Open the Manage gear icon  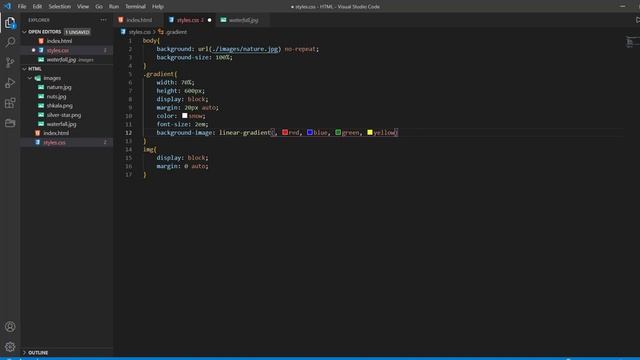pos(10,347)
